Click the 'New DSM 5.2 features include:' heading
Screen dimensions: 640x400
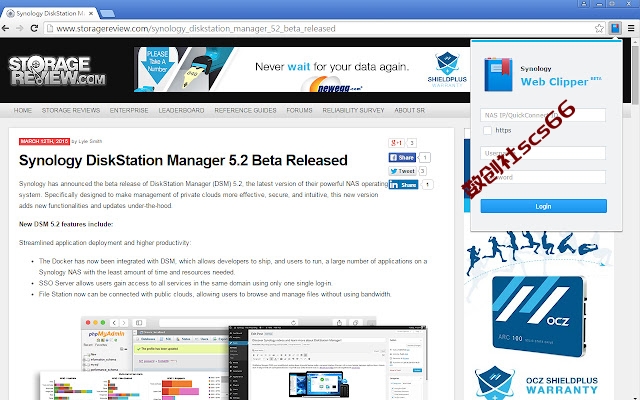click(66, 224)
